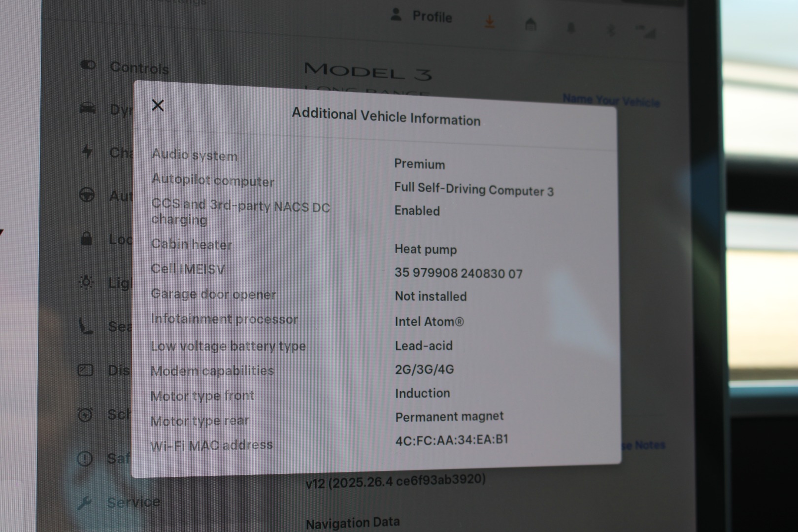Screen dimensions: 798x532
Task: Tap the Additional Vehicle Information title
Action: (x=386, y=117)
